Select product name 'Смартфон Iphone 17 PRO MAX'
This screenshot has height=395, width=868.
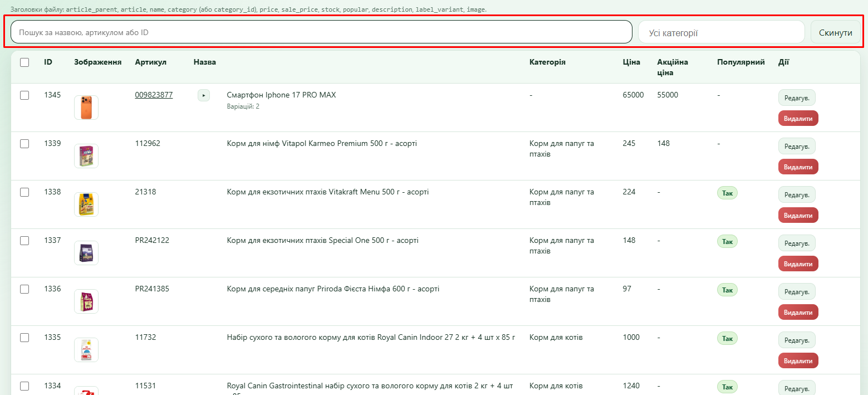(282, 95)
